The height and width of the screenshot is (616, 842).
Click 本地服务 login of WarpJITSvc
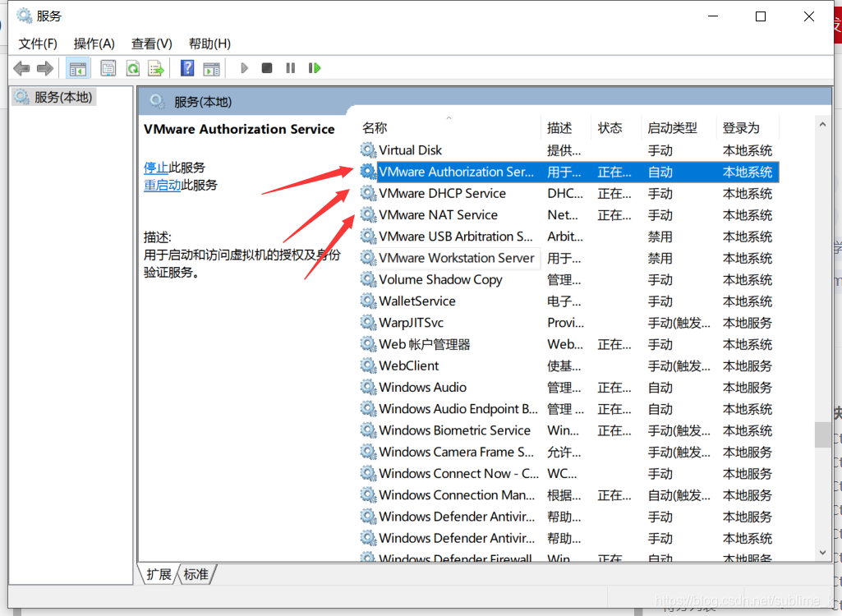[x=747, y=323]
